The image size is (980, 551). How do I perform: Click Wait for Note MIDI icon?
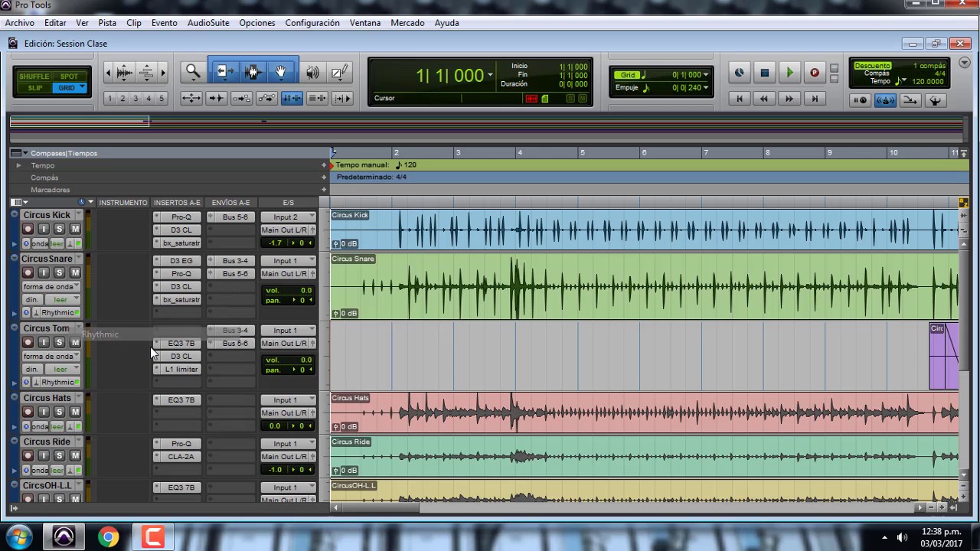(x=860, y=100)
